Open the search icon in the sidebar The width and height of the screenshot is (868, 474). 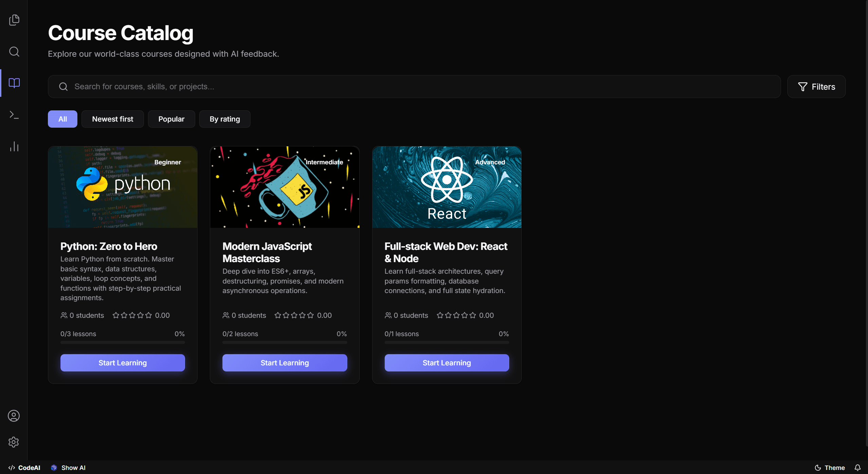tap(14, 52)
